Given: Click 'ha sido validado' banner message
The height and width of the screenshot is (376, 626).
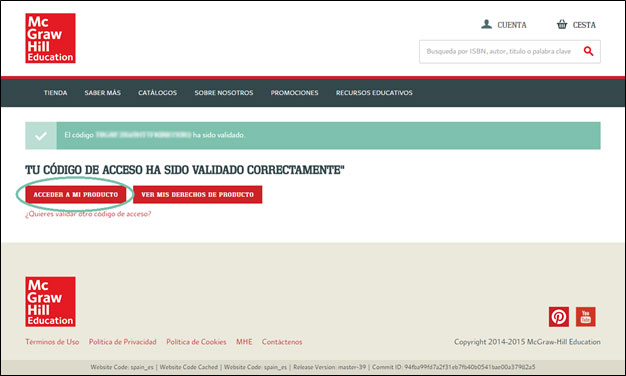Looking at the screenshot, I should click(218, 135).
